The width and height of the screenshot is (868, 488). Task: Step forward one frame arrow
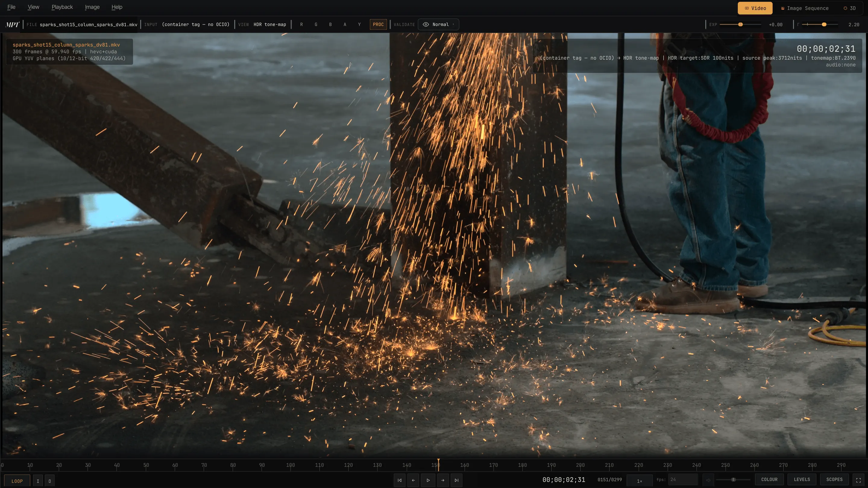point(442,480)
